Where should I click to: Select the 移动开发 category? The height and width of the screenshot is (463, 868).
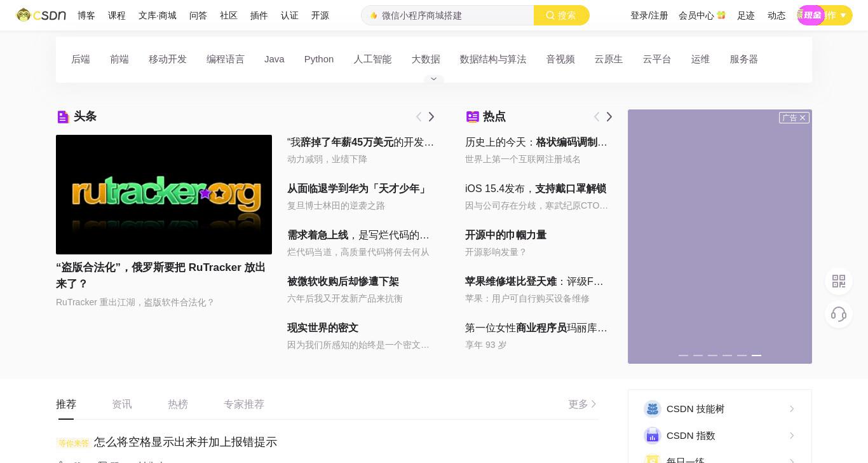coord(168,59)
